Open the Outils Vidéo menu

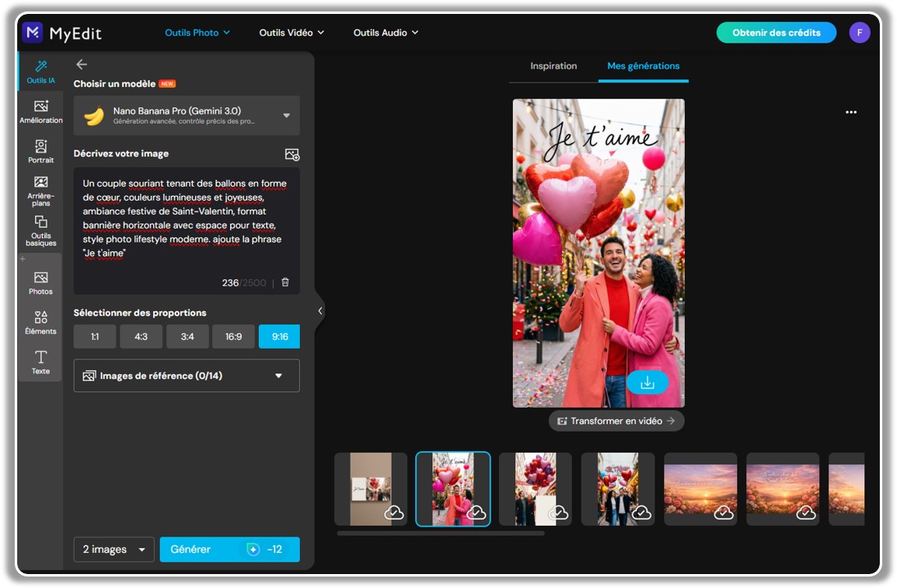tap(292, 33)
